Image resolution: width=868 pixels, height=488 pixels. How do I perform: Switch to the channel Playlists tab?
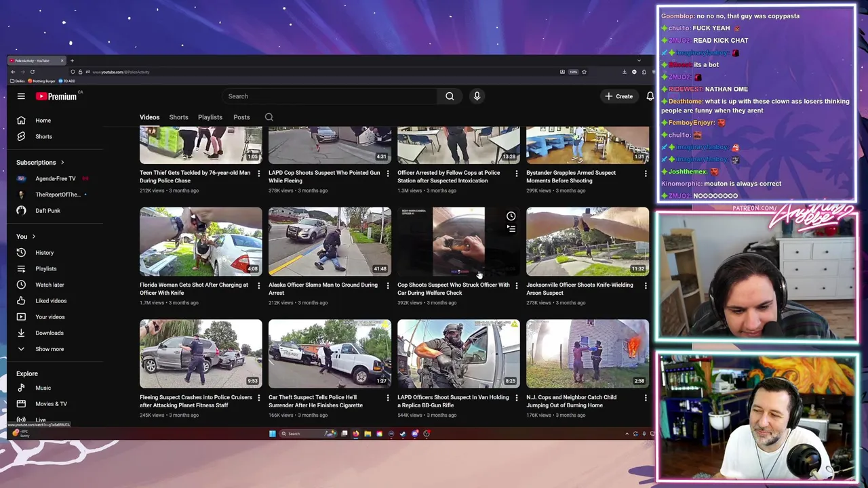pyautogui.click(x=210, y=117)
